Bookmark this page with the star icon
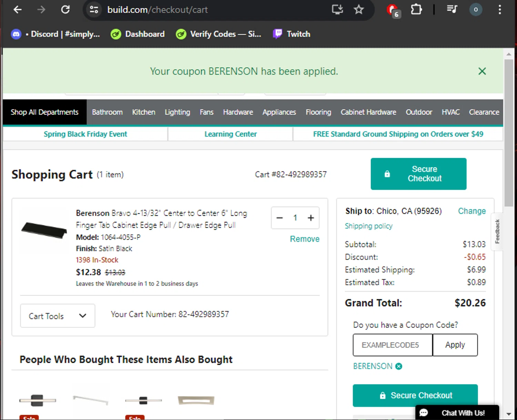This screenshot has height=420, width=517. click(359, 10)
